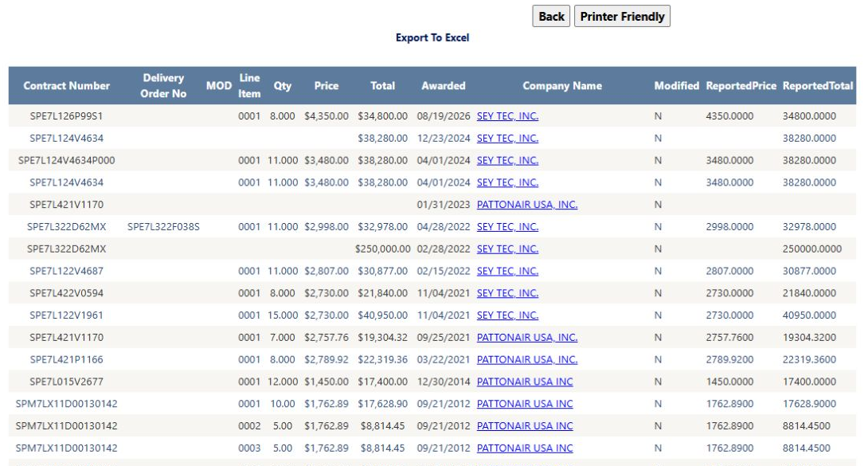Open PATTONAIR USA INC link for line item 0003
Screen dimensions: 868x466
525,448
